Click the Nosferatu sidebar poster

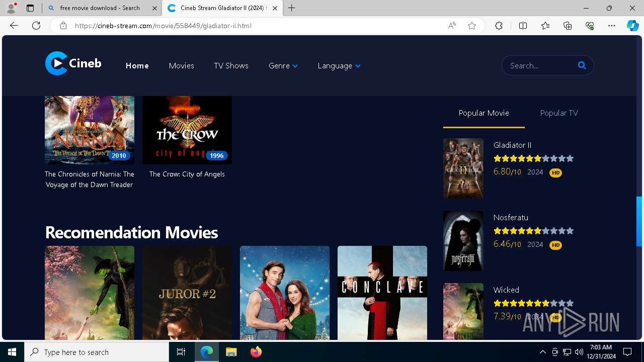click(x=463, y=241)
